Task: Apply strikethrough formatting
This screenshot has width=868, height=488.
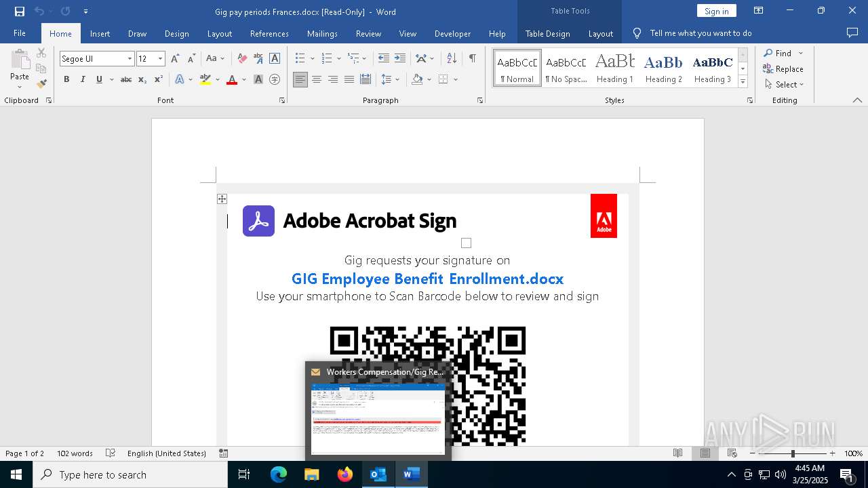Action: click(126, 79)
